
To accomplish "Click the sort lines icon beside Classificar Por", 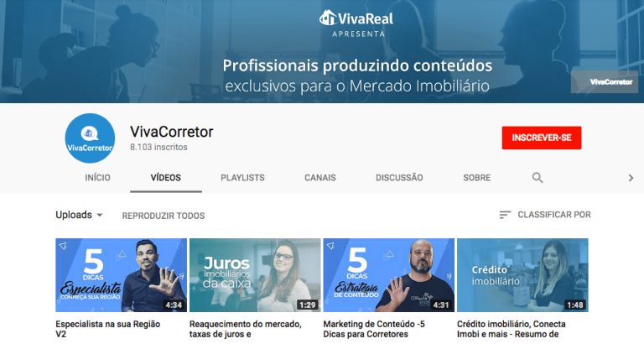I will point(505,215).
